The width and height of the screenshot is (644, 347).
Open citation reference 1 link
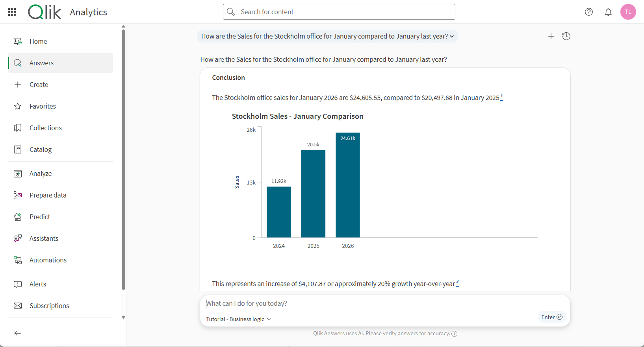[x=501, y=96]
